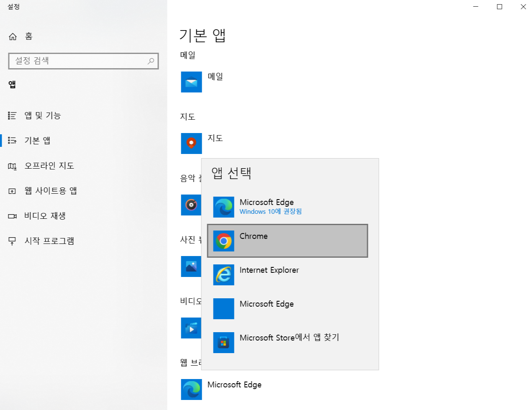Click the 사진 viewer app icon

pos(191,266)
